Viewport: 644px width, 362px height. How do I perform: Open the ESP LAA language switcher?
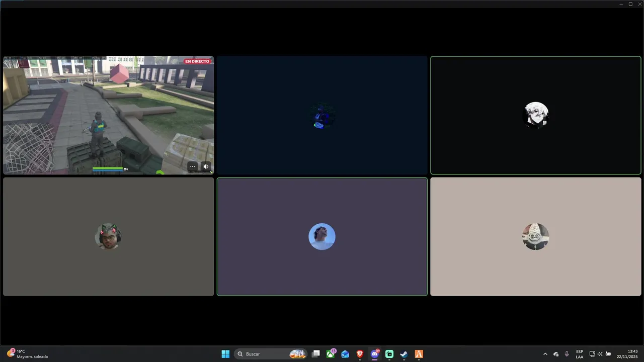580,354
